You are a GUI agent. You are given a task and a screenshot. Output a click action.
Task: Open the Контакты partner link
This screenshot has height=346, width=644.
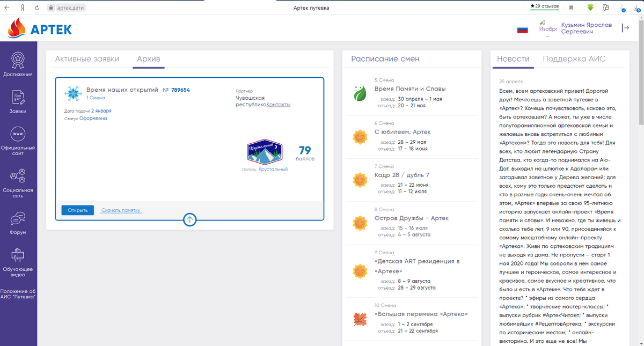pos(278,105)
